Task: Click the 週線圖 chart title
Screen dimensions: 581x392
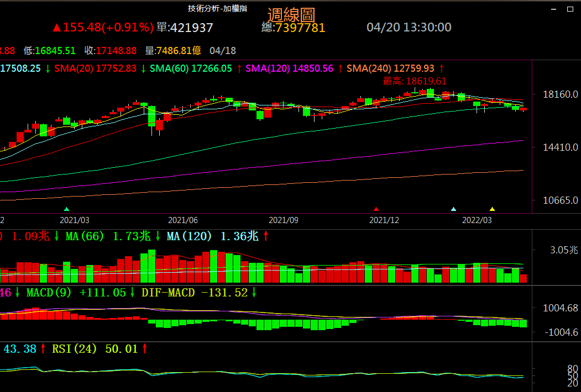Action: tap(291, 15)
